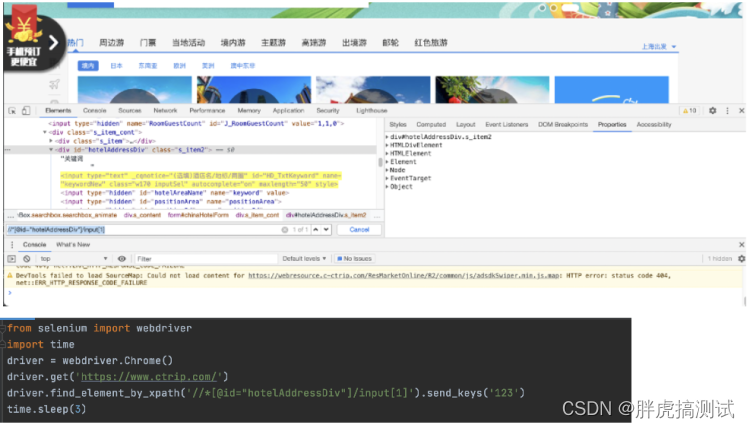This screenshot has height=428, width=750.
Task: Open console settings gear icon
Action: click(741, 259)
